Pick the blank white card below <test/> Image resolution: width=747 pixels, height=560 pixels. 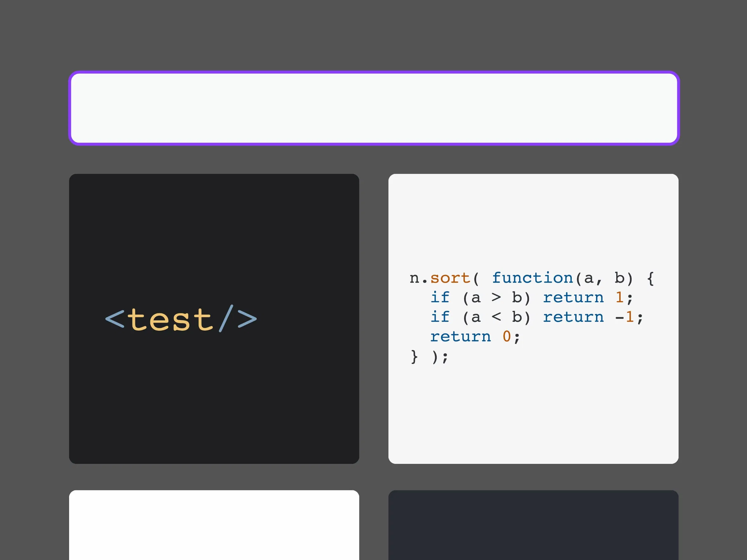tap(214, 525)
